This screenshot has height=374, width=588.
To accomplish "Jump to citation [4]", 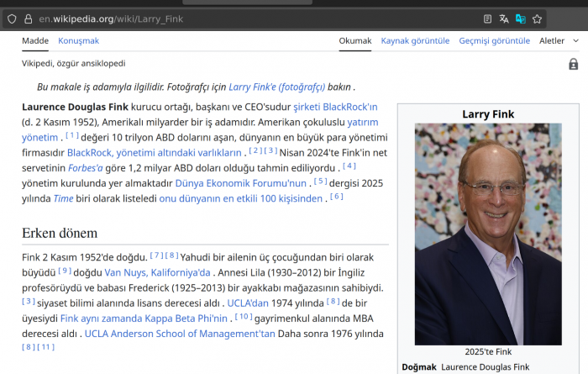I will [x=349, y=166].
